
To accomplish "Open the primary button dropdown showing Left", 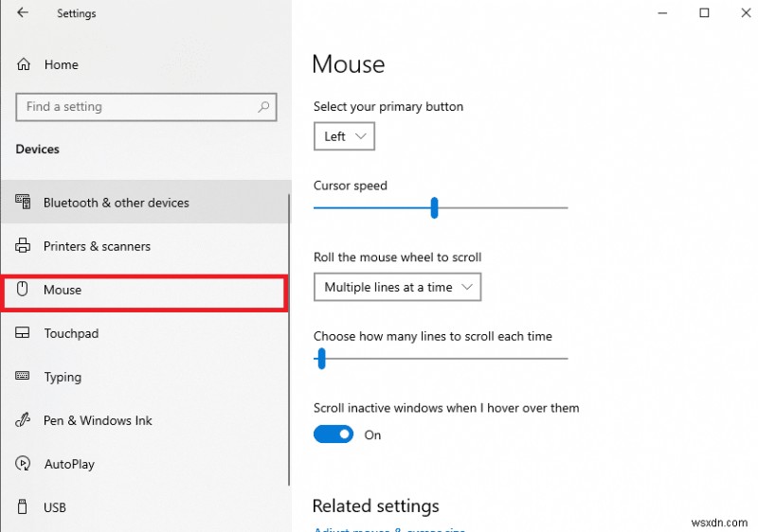I will coord(344,136).
